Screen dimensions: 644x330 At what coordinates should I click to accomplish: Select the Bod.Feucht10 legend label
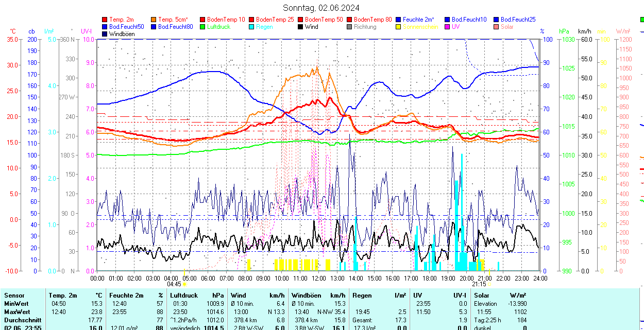(469, 20)
